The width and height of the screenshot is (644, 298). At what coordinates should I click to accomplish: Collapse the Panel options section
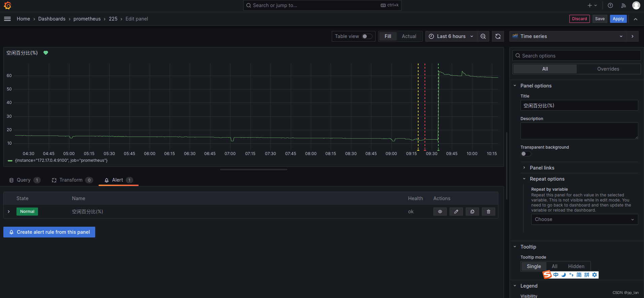tap(536, 86)
